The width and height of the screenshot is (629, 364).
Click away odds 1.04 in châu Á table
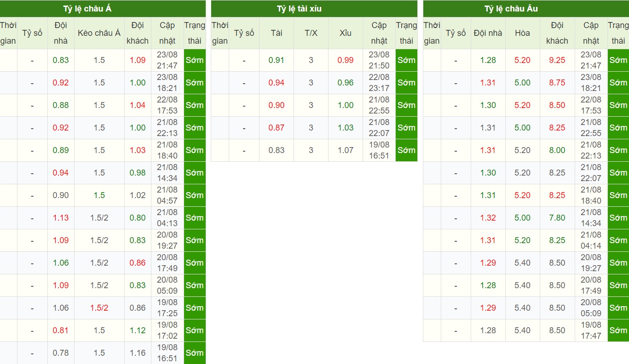138,105
